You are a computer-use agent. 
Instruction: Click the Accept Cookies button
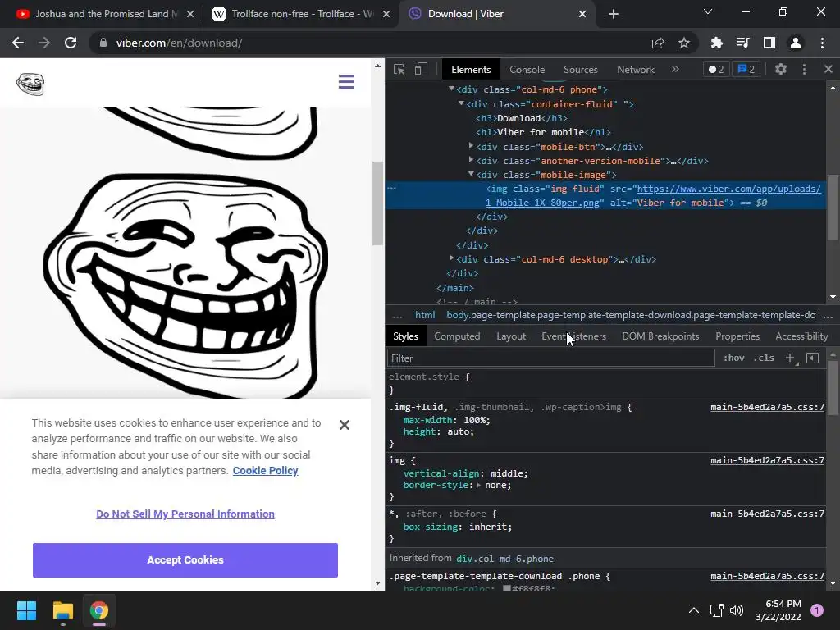pyautogui.click(x=185, y=560)
